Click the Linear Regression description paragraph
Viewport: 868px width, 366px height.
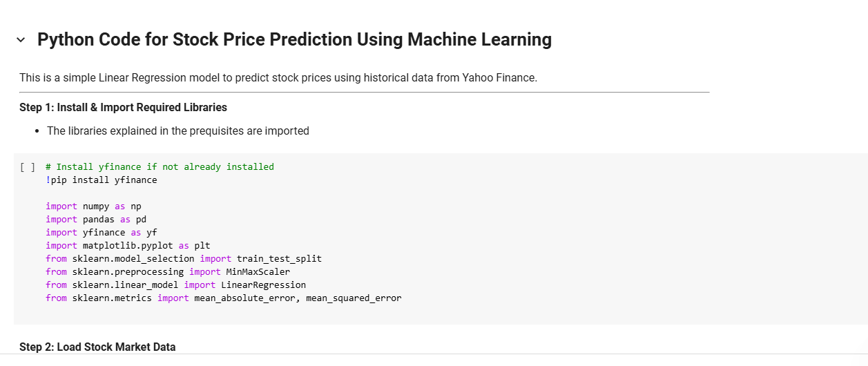click(278, 77)
